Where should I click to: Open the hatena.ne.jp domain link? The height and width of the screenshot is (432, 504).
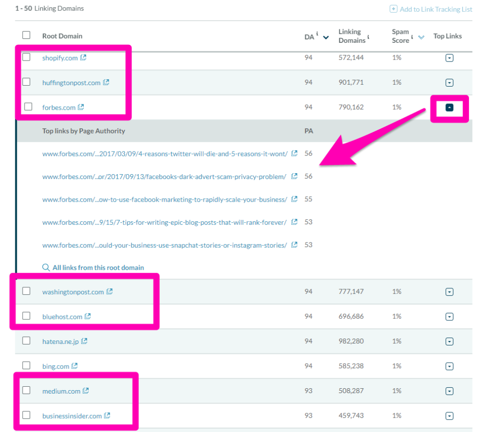[x=61, y=341]
